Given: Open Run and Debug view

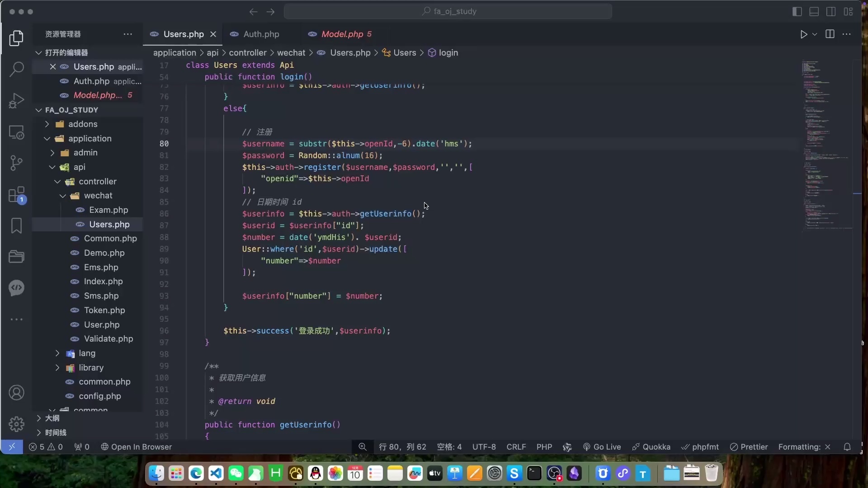Looking at the screenshot, I should (x=17, y=100).
